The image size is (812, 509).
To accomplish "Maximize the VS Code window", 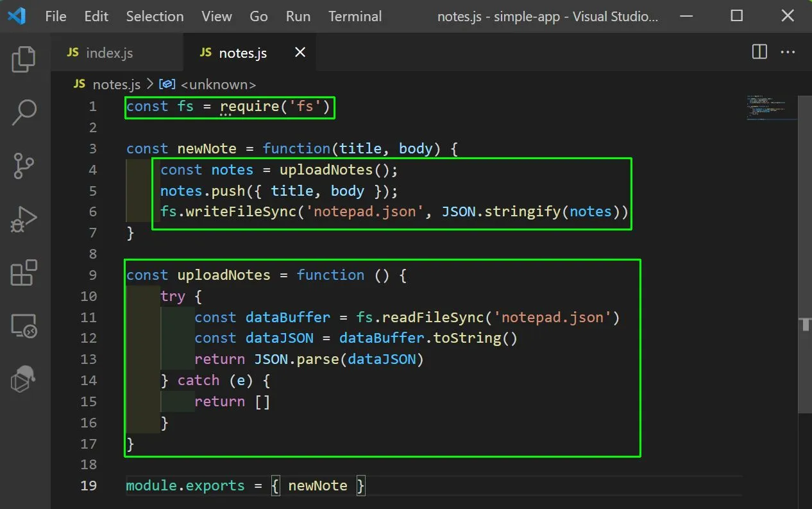I will [x=737, y=16].
